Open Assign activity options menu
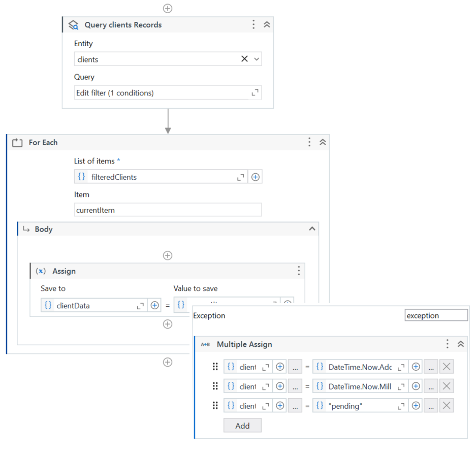476x453 pixels. pyautogui.click(x=299, y=271)
